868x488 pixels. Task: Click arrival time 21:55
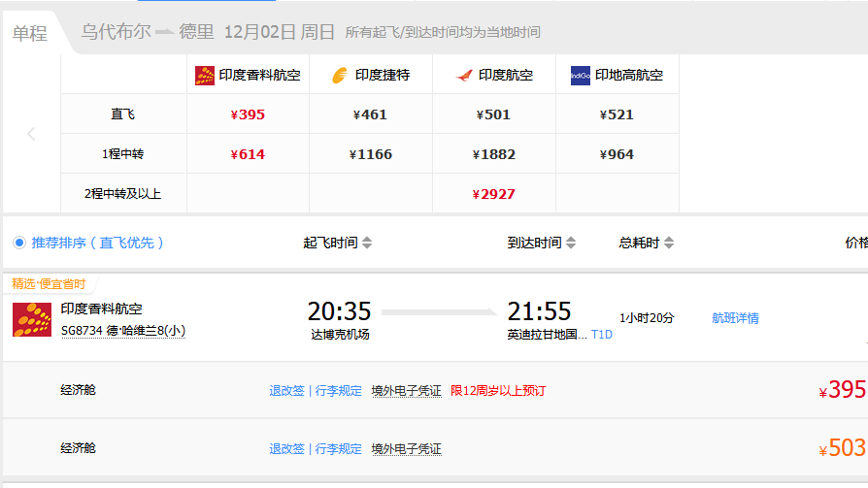click(x=539, y=311)
